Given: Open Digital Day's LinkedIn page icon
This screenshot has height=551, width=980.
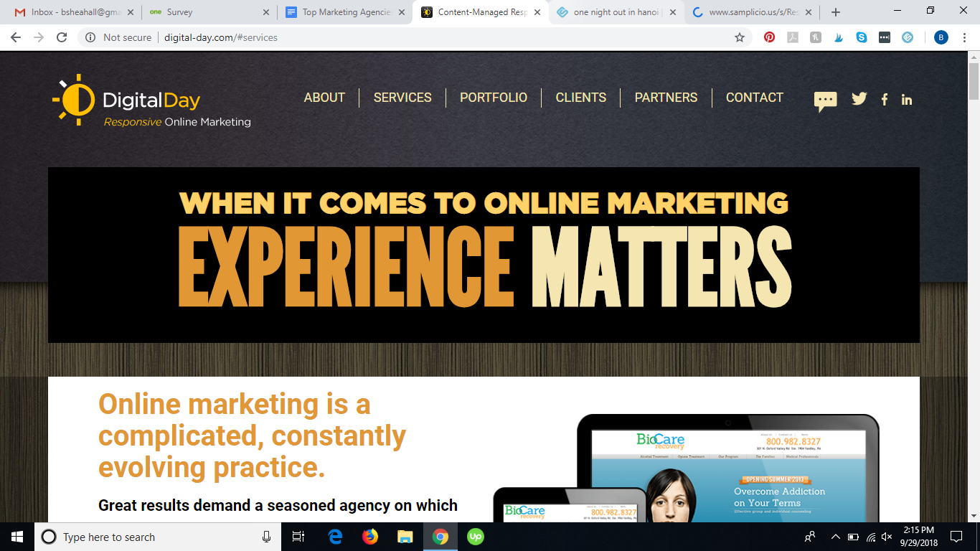Looking at the screenshot, I should 907,100.
